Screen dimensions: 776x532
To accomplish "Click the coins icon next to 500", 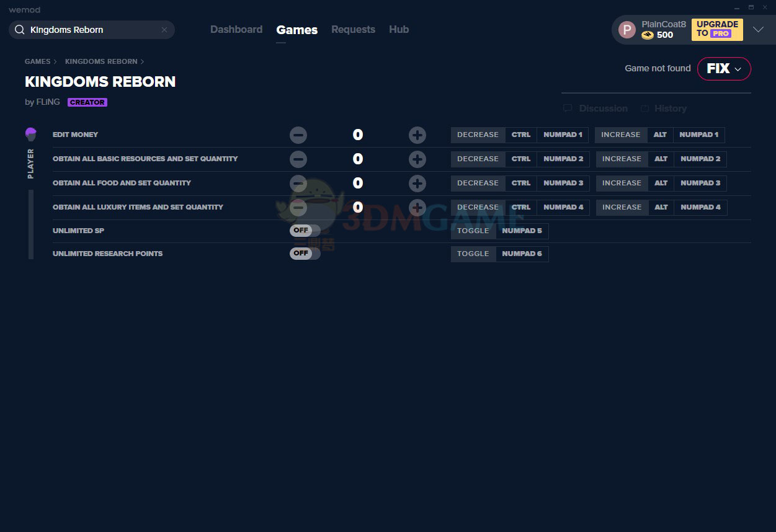I will [648, 35].
